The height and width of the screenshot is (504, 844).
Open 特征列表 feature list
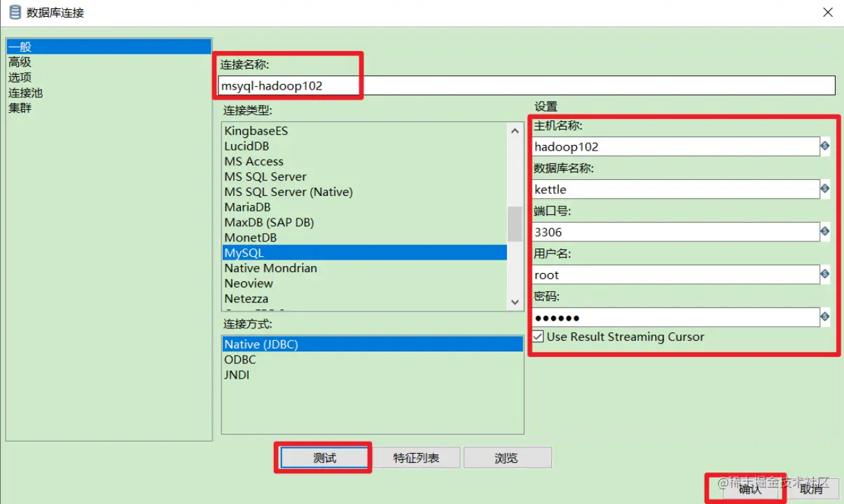tap(416, 458)
